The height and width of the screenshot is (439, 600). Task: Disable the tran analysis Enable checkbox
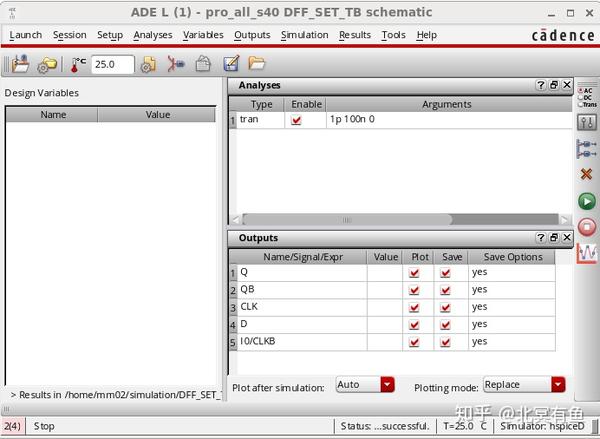tap(296, 120)
